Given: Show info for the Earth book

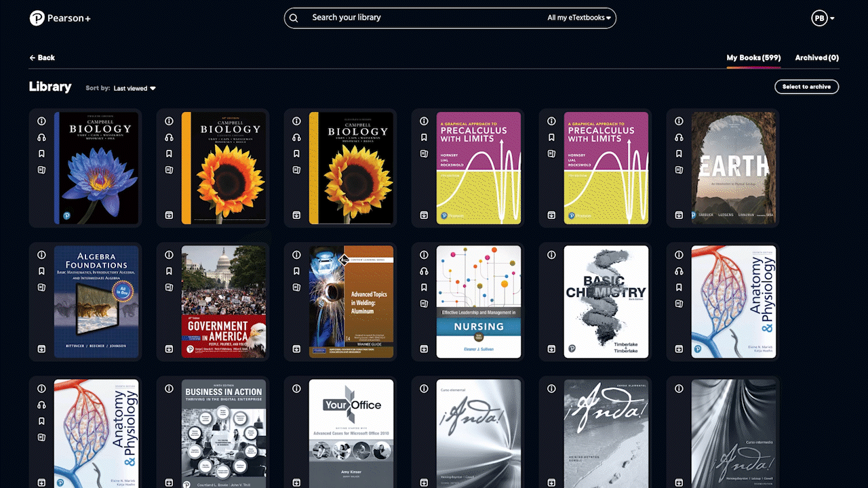Looking at the screenshot, I should click(x=679, y=121).
